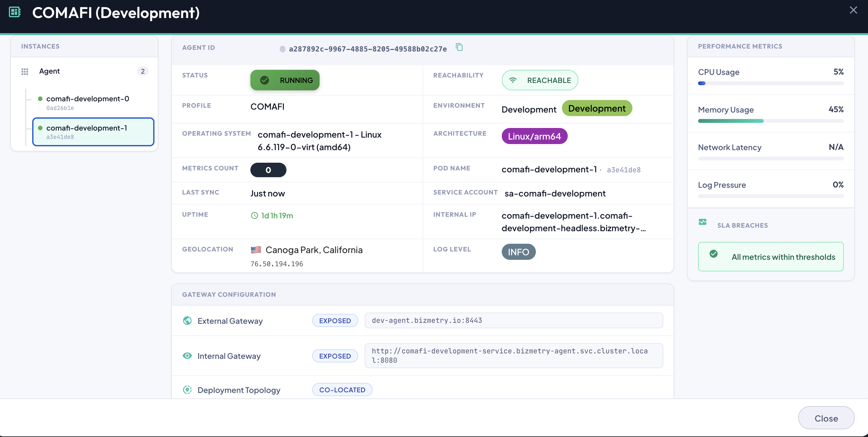Expand the Agent instances group

[84, 71]
